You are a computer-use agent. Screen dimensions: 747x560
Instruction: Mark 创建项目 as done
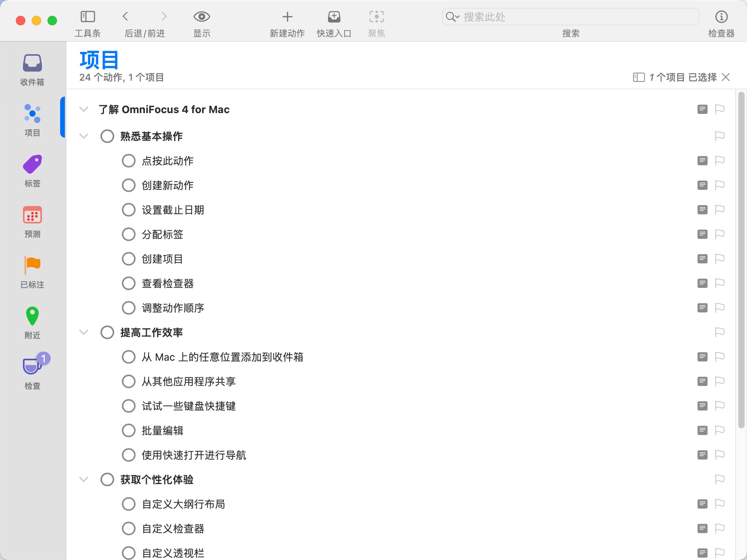(x=129, y=259)
